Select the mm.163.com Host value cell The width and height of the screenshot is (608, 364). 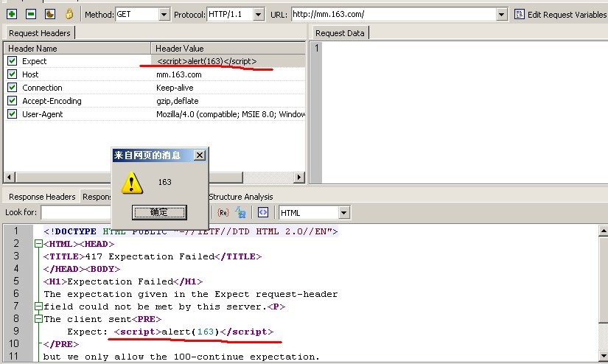pyautogui.click(x=228, y=74)
